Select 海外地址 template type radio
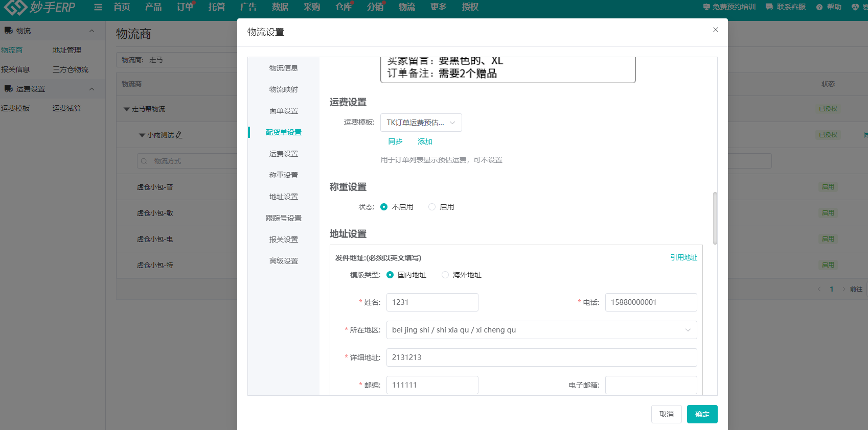This screenshot has height=430, width=868. 445,275
